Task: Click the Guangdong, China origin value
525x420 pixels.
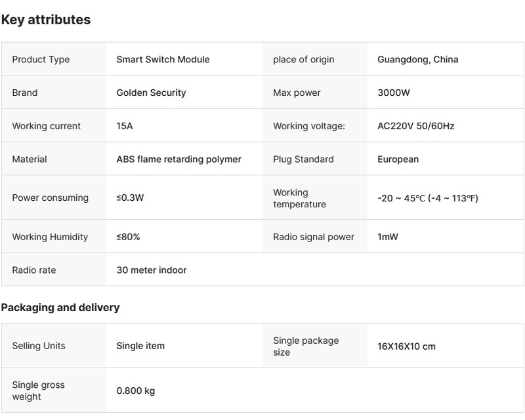Action: coord(417,60)
